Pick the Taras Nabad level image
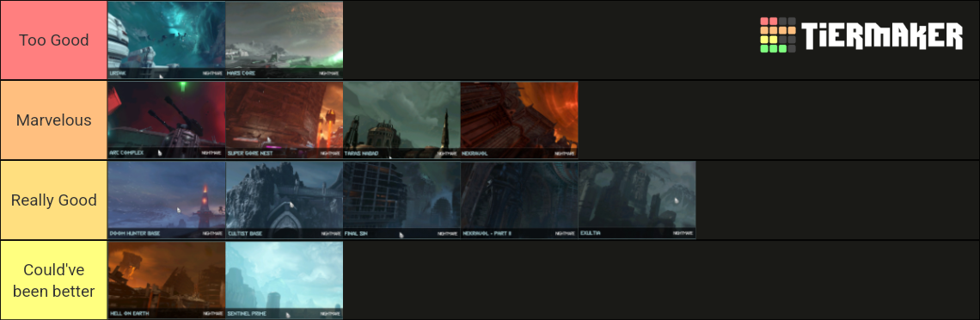This screenshot has width=980, height=320. tap(401, 120)
